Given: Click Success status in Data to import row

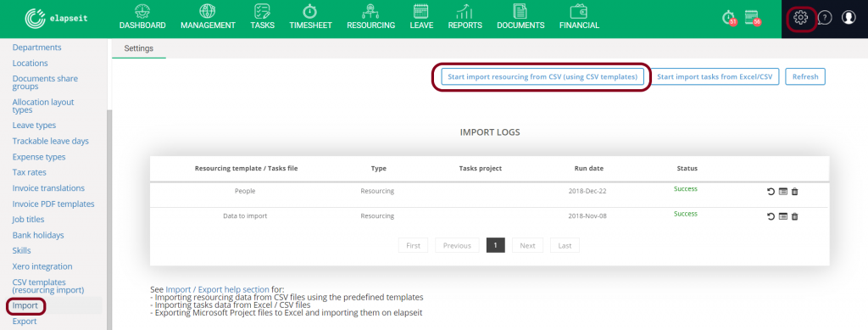Looking at the screenshot, I should (685, 214).
